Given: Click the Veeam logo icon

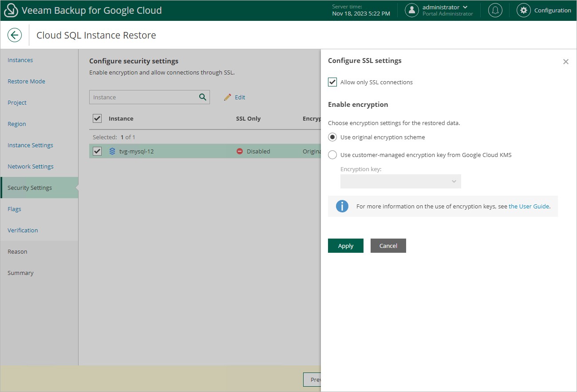Looking at the screenshot, I should pos(11,10).
